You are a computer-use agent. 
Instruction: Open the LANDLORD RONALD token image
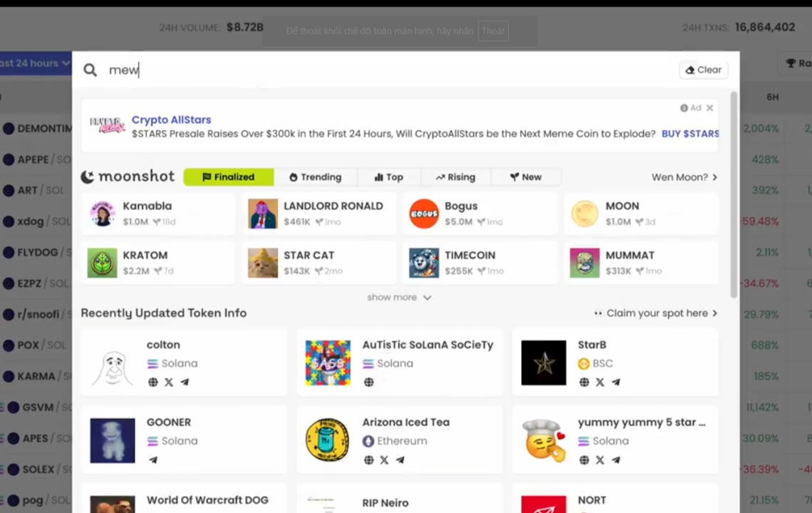coord(263,214)
